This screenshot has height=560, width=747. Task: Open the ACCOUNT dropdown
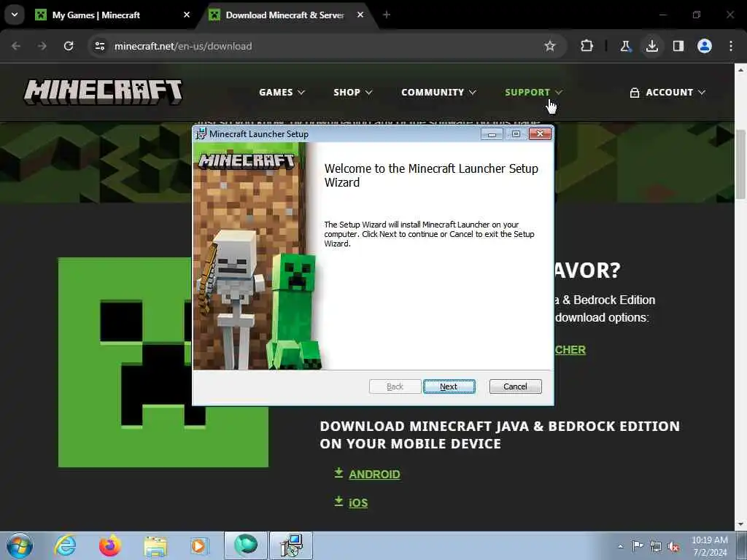(x=667, y=93)
